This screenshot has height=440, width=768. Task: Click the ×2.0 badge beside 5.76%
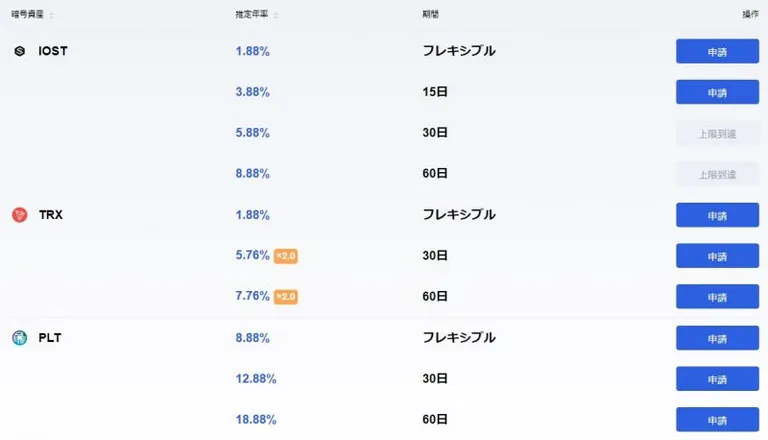tap(286, 256)
